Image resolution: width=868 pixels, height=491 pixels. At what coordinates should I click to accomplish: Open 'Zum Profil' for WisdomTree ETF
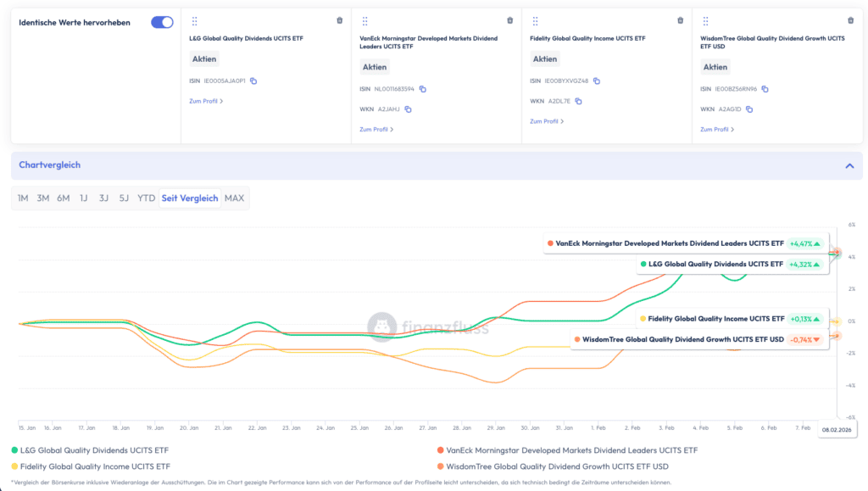(x=717, y=130)
